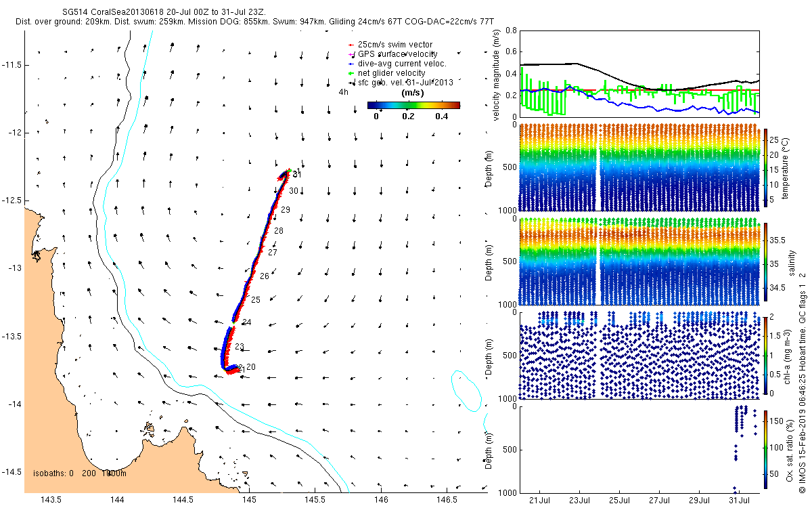The width and height of the screenshot is (812, 508).
Task: Click day 28 marker on glider track
Action: (x=279, y=231)
